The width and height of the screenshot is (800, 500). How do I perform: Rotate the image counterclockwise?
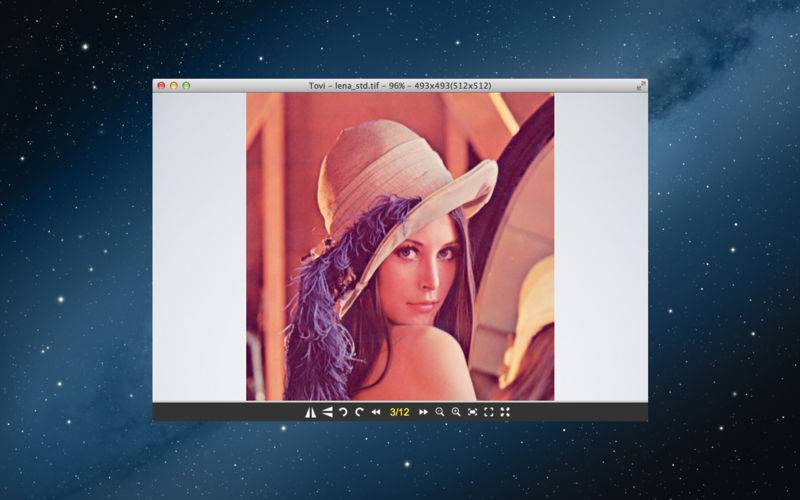click(x=343, y=412)
